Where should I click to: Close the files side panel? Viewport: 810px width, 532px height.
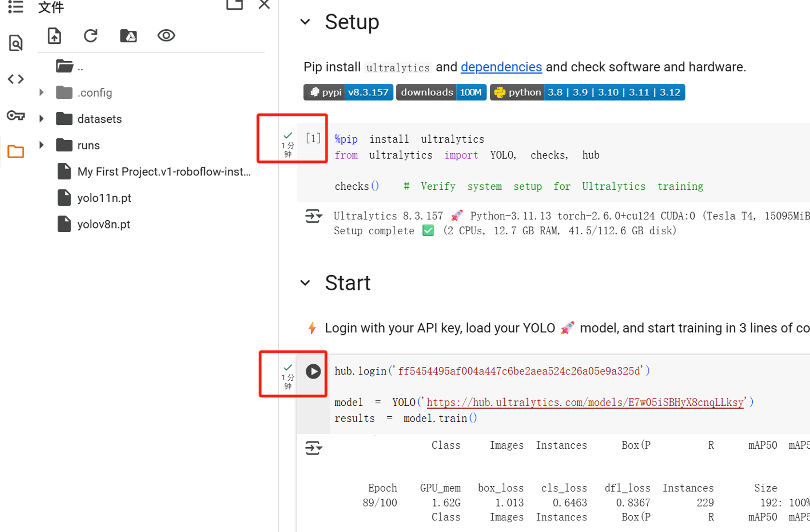pyautogui.click(x=264, y=4)
